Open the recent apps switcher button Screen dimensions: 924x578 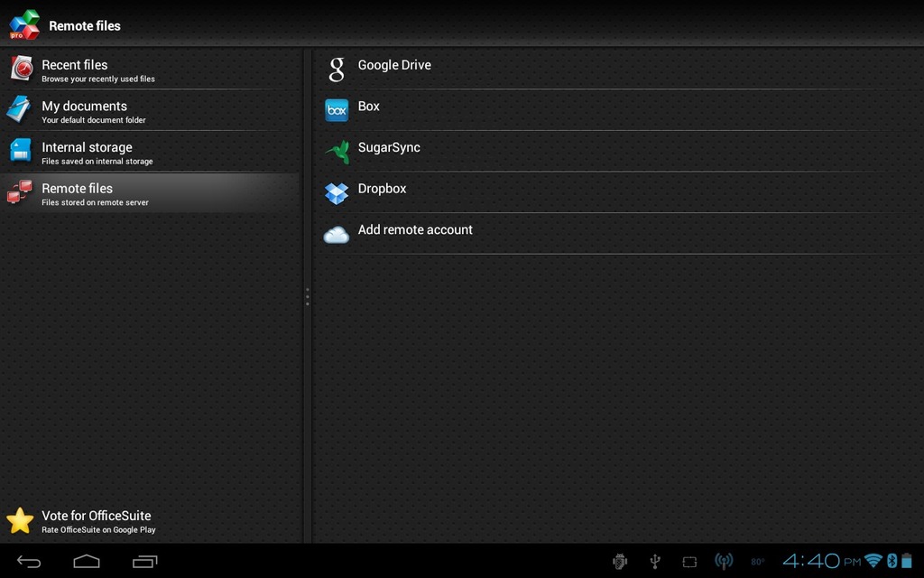click(145, 562)
